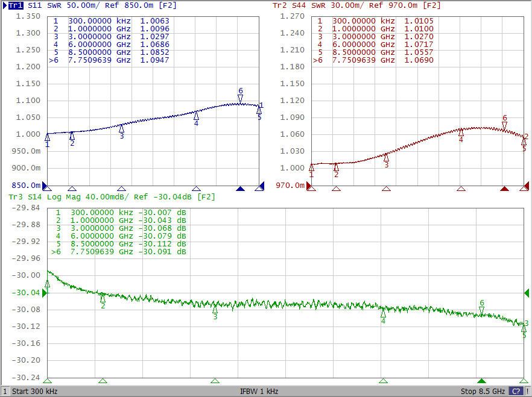Screen dimensions: 532x397
Task: Select marker 6 on the red S44 trace
Action: pos(504,125)
